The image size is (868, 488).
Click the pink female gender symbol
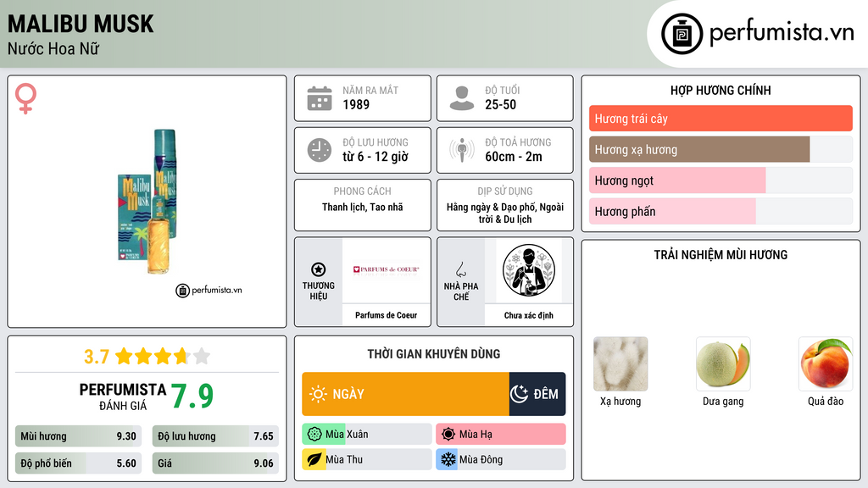(x=26, y=98)
